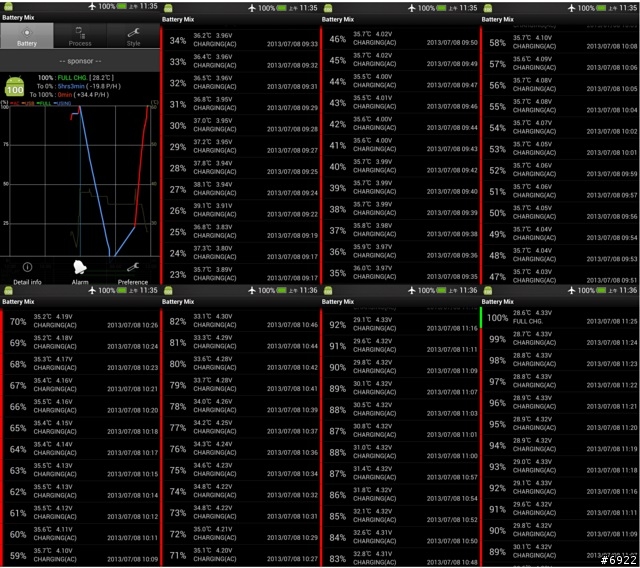Select the 60% log entry at 10:11
Screen dimensions: 640x568
tap(81, 534)
